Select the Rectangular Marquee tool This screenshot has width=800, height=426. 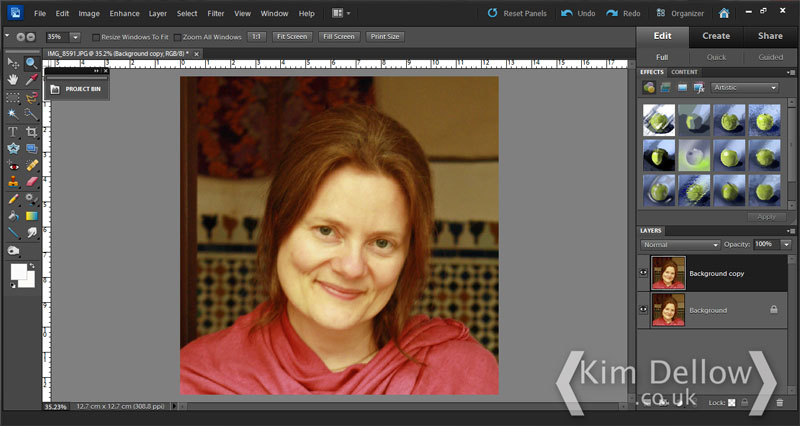coord(13,97)
